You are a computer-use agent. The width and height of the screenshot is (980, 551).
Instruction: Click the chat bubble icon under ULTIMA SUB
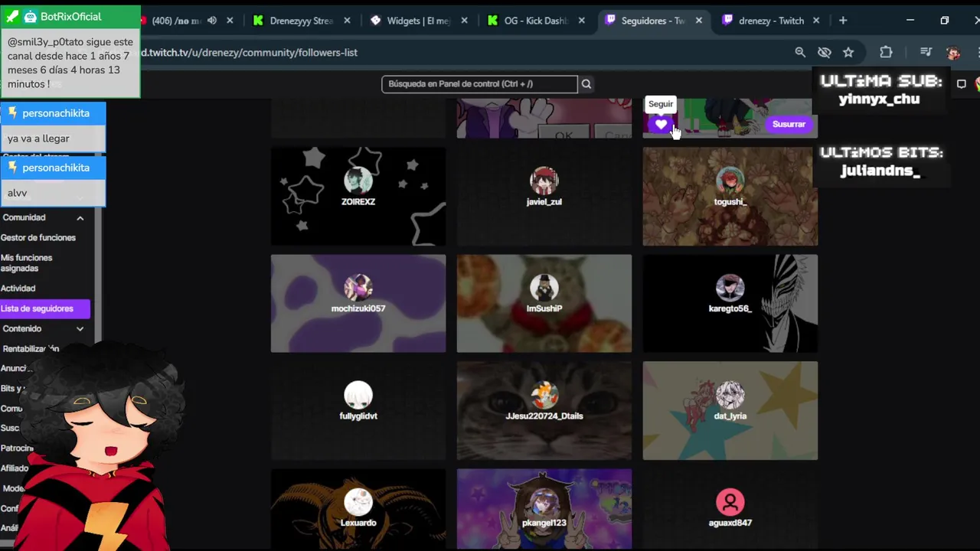(962, 84)
